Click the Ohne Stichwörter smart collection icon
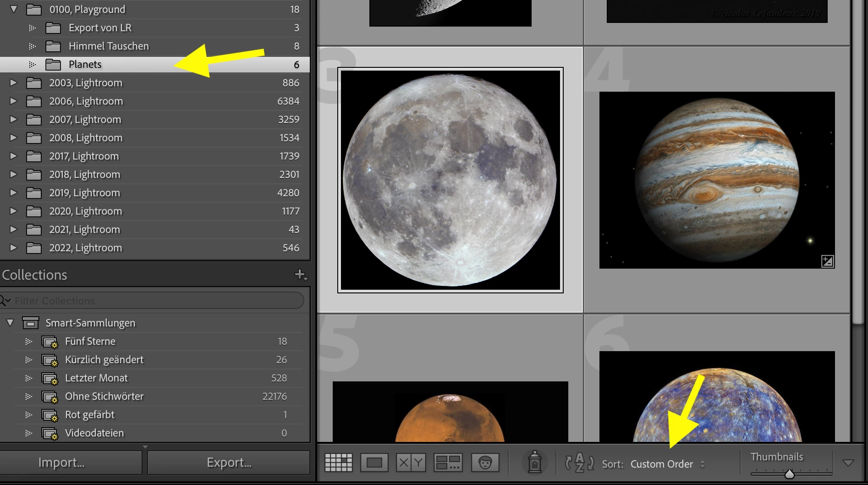The height and width of the screenshot is (485, 868). tap(49, 397)
